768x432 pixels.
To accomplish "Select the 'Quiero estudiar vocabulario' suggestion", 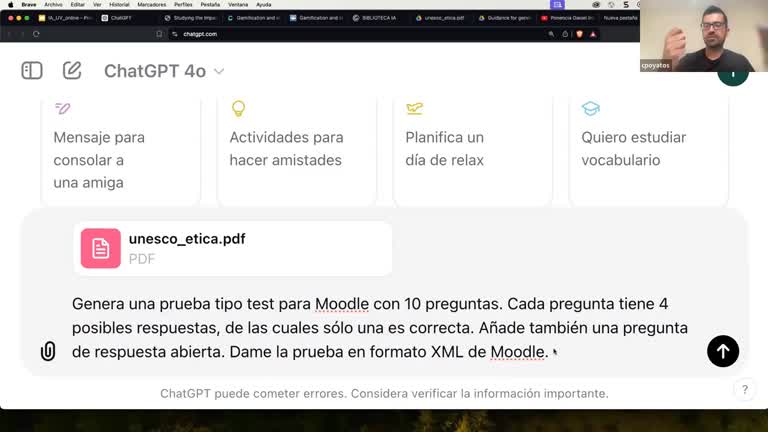I will click(648, 152).
